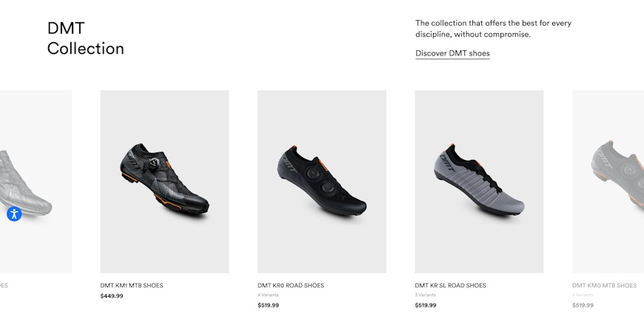Click the DMT Collection heading
This screenshot has height=328, width=644.
point(85,39)
